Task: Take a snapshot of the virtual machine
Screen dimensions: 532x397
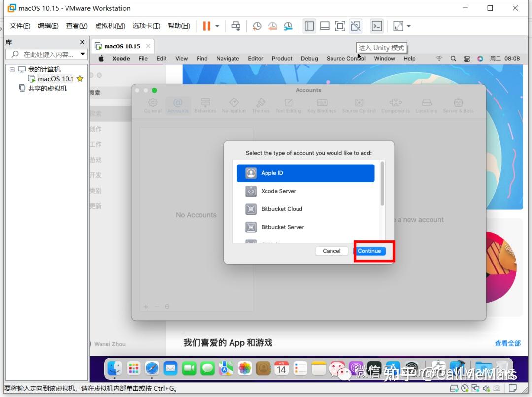Action: (x=257, y=26)
